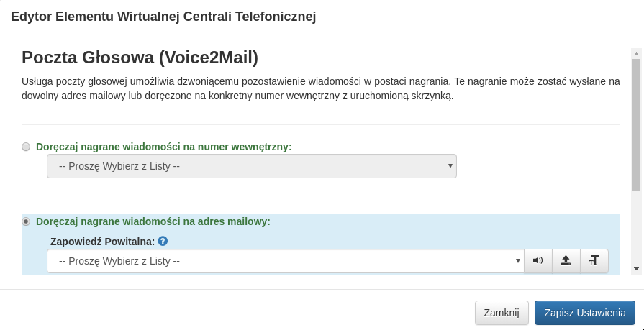Click the text-to-speech icon button
The image size is (644, 330).
tap(594, 261)
